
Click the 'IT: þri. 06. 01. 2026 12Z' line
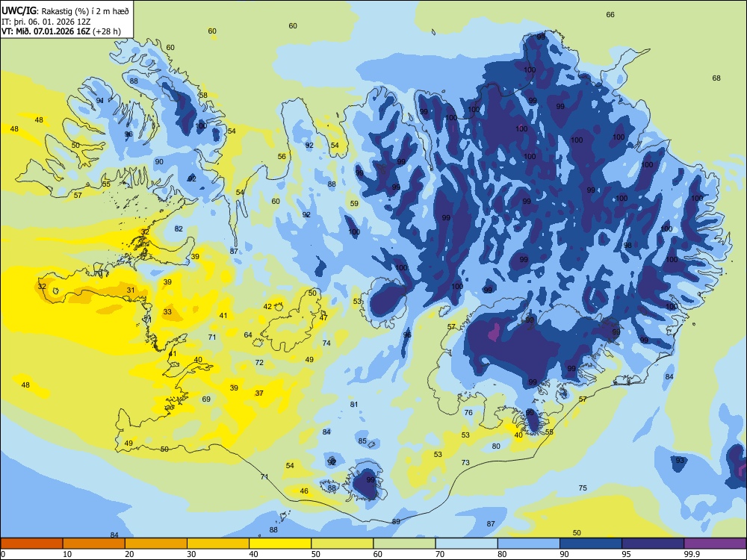coord(46,22)
